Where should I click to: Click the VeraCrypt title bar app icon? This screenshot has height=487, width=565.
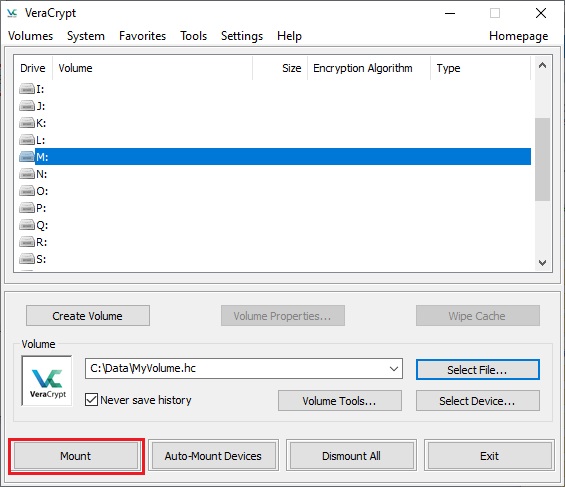(x=12, y=13)
